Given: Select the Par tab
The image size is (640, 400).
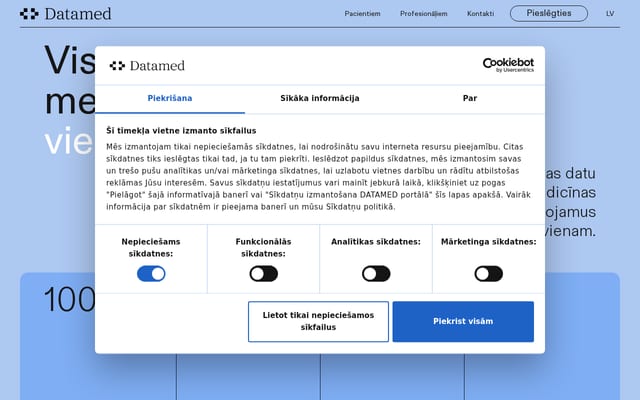Looking at the screenshot, I should [470, 98].
